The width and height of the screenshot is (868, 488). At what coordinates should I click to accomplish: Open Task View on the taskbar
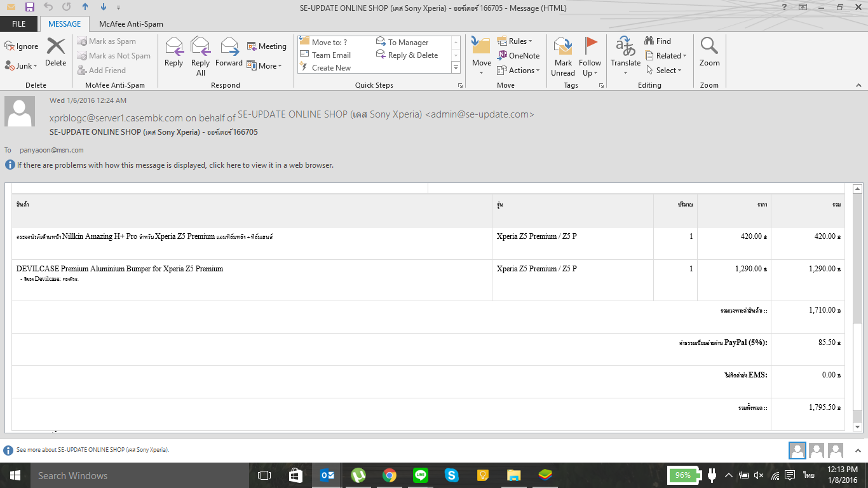click(x=264, y=475)
